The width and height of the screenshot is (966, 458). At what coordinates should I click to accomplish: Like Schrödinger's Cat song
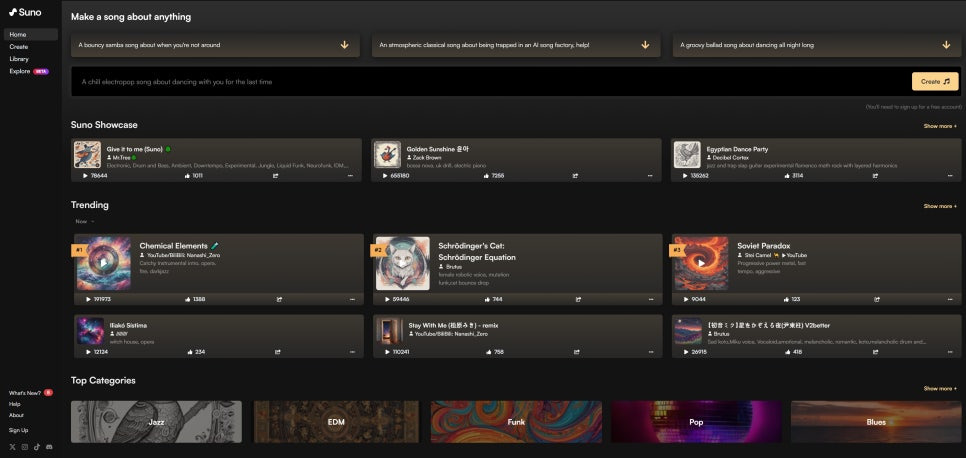[487, 300]
